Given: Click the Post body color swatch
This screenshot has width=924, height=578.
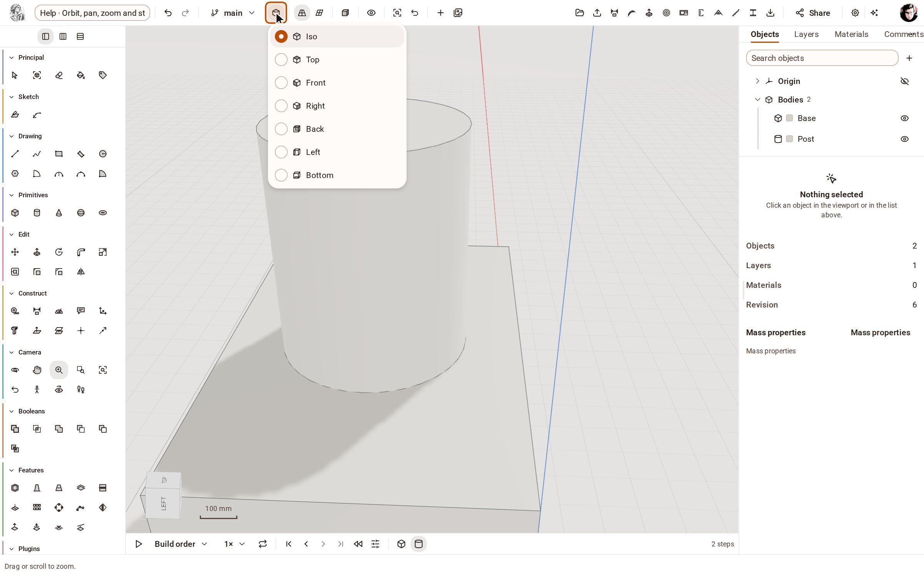Looking at the screenshot, I should coord(789,139).
